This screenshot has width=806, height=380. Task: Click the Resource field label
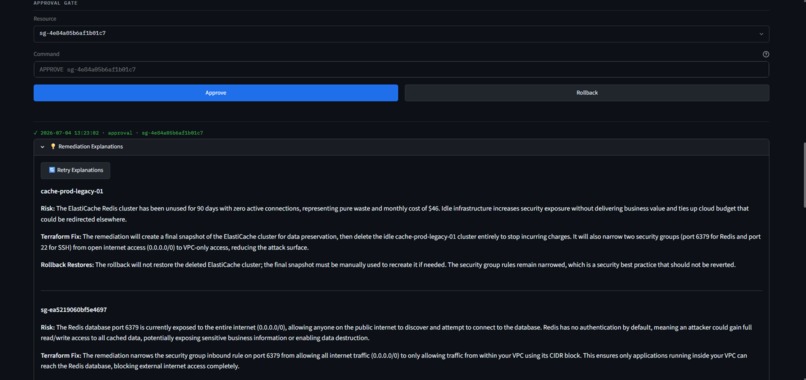[45, 19]
